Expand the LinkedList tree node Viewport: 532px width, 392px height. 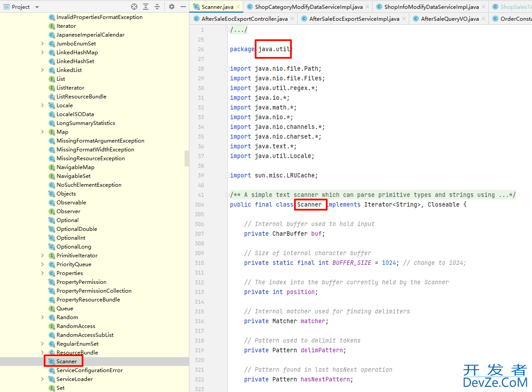[x=42, y=70]
